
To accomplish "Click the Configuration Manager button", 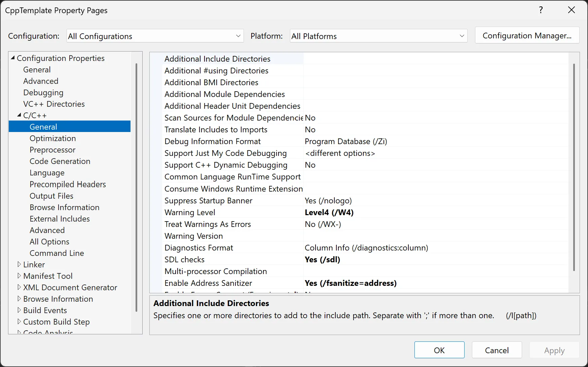I will point(527,35).
